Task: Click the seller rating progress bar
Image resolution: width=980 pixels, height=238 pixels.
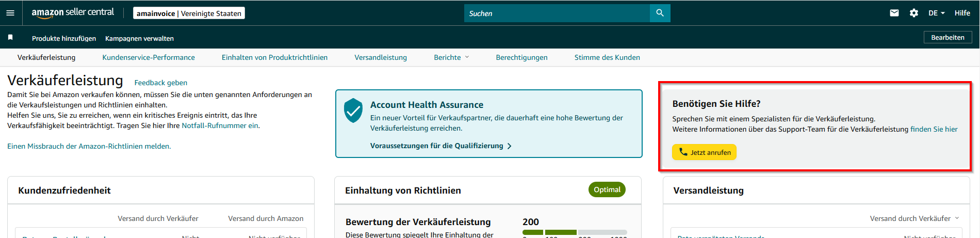Action: tap(575, 232)
